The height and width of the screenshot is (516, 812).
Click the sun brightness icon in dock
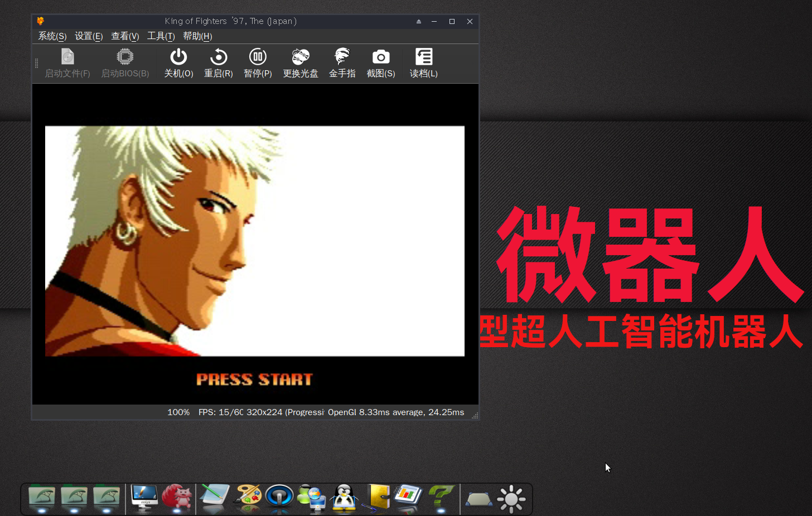(x=511, y=499)
